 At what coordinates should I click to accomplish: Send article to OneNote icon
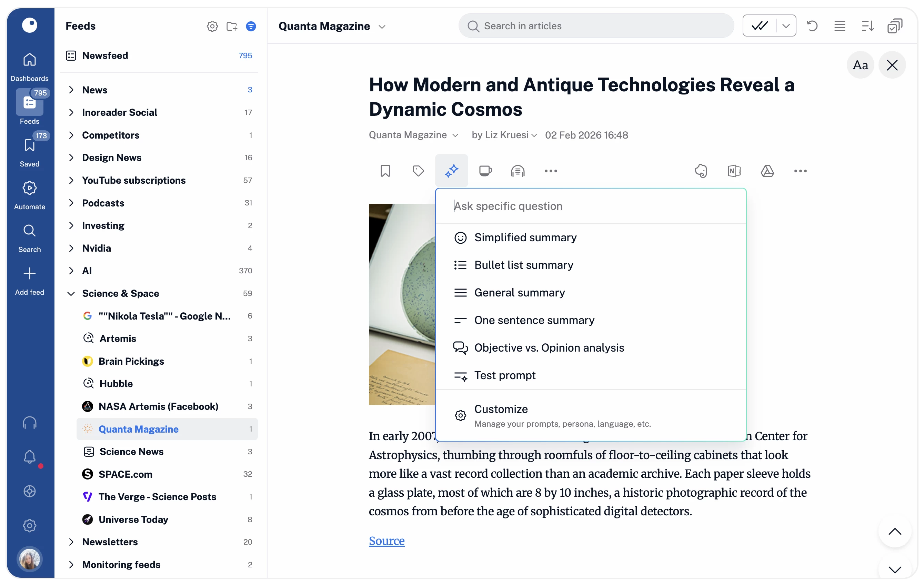734,171
